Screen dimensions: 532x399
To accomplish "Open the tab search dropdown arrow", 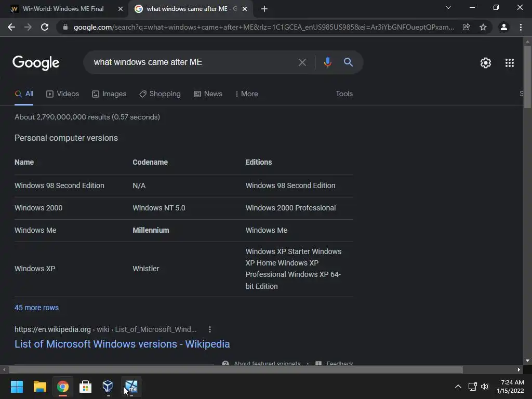I will pos(448,7).
